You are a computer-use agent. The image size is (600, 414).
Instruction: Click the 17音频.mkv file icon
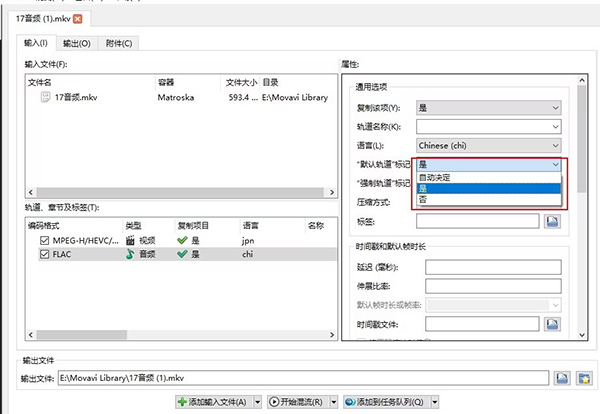pyautogui.click(x=45, y=98)
